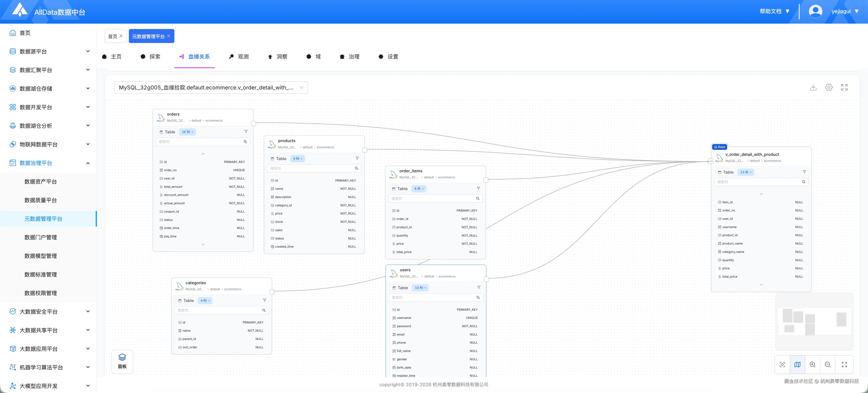
Task: Switch to the 观测 tab
Action: [x=239, y=57]
